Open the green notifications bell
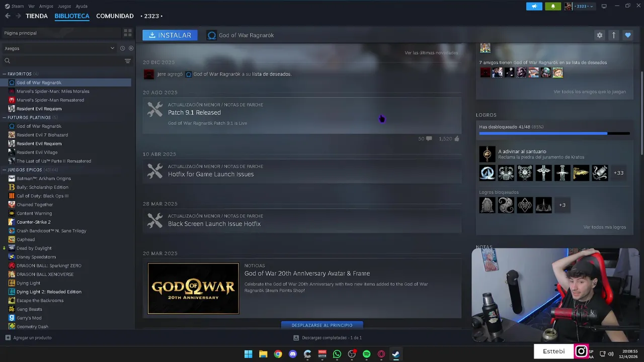644x362 pixels. tap(553, 6)
